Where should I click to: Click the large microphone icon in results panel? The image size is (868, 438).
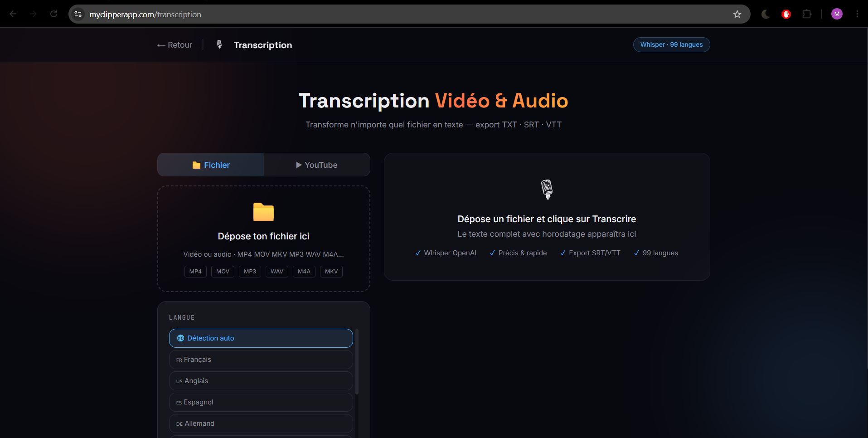click(547, 189)
